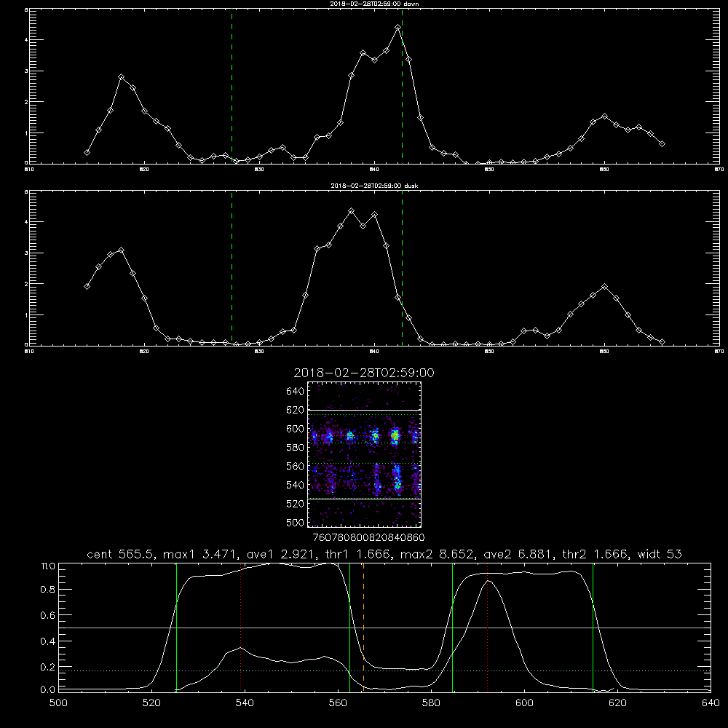Viewport: 728px width, 728px height.
Task: Click the upper solid white line in spectrogram
Action: (x=365, y=411)
